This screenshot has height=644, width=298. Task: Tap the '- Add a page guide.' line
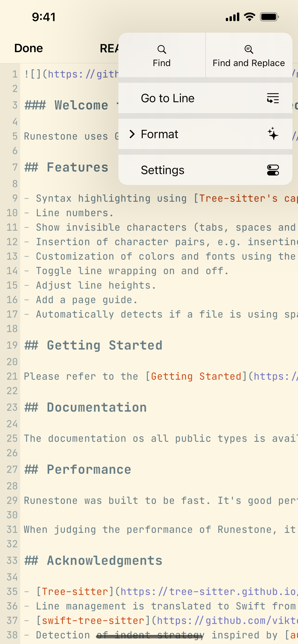click(81, 300)
